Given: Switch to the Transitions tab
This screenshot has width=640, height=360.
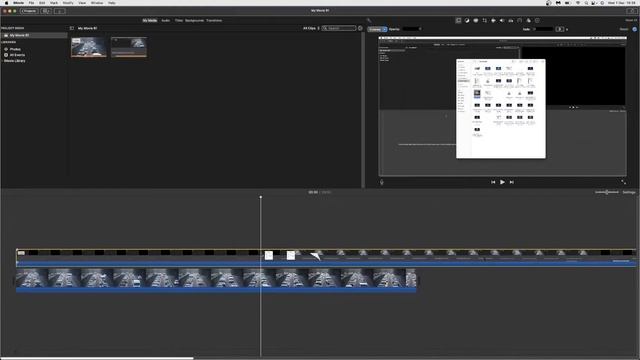Looking at the screenshot, I should click(x=214, y=20).
